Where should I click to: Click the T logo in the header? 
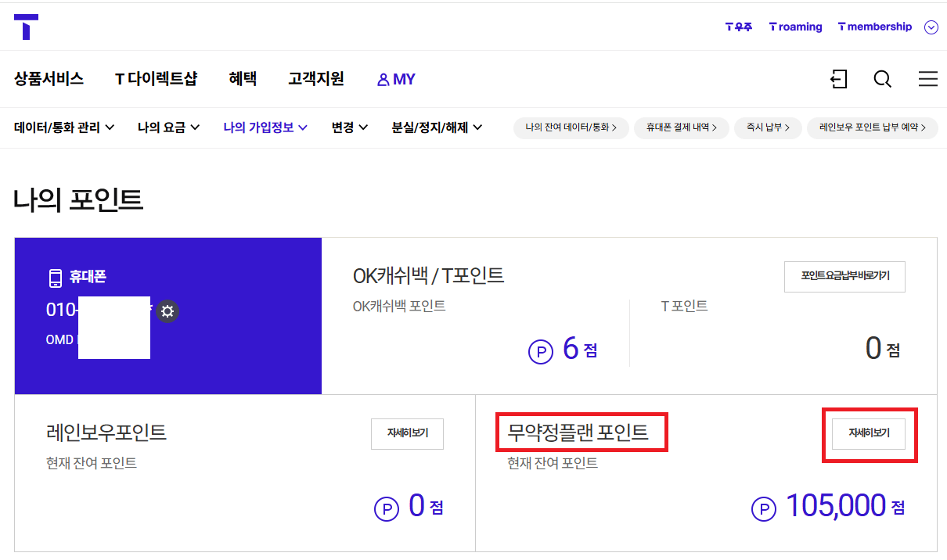[26, 27]
